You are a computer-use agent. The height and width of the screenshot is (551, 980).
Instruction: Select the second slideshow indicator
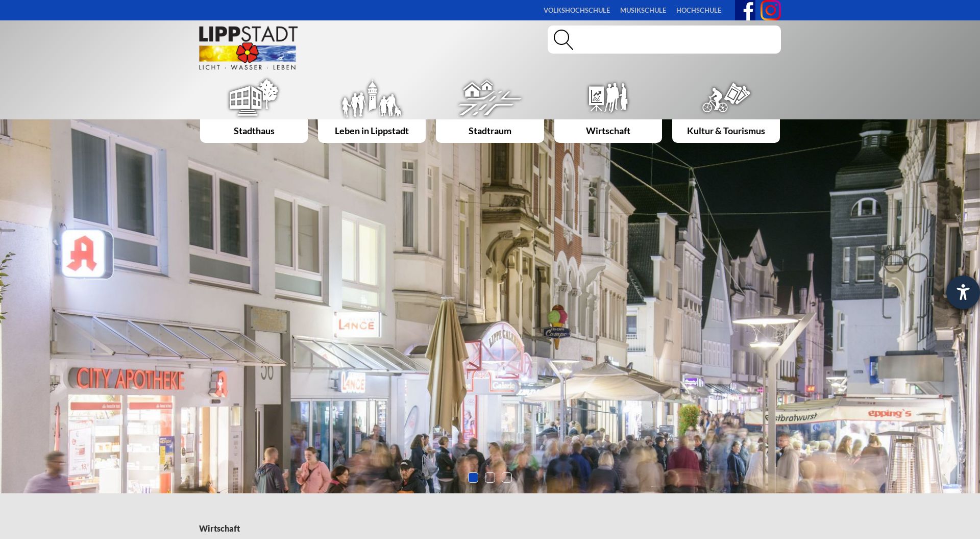(x=490, y=478)
